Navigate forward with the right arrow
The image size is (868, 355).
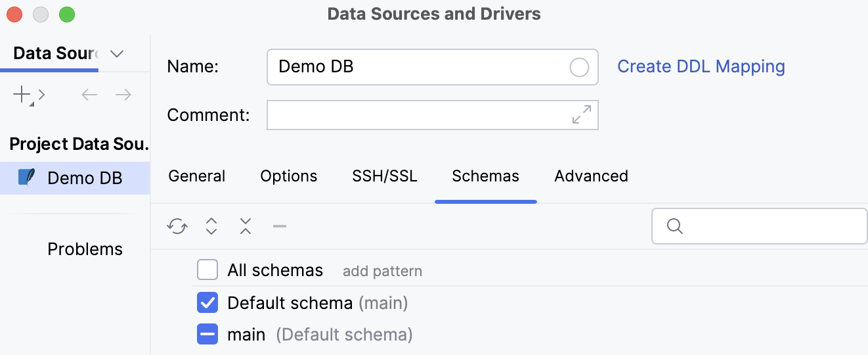point(123,95)
